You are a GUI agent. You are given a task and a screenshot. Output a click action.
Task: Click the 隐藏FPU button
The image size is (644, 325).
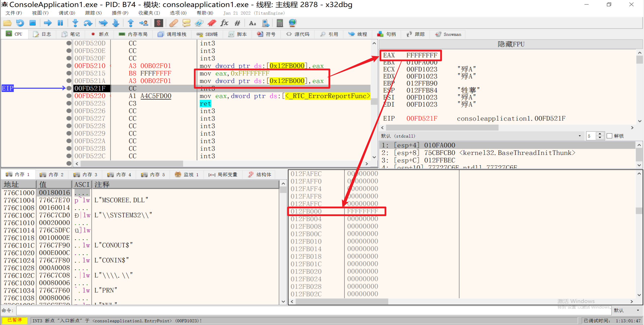(511, 44)
